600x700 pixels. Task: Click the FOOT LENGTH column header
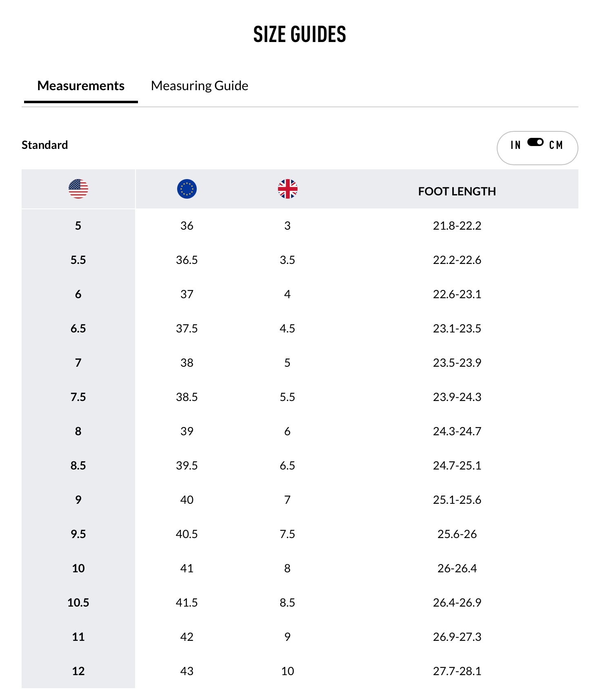point(457,191)
